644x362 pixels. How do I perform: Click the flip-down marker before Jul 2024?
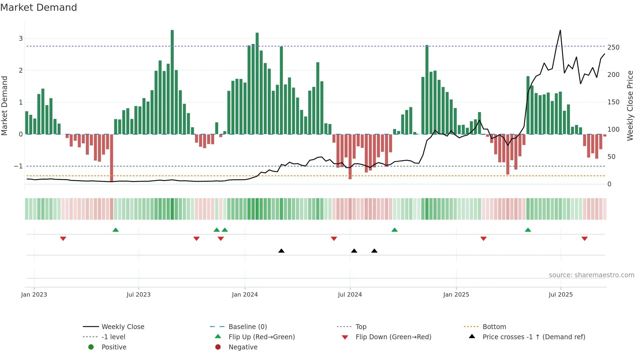click(x=334, y=239)
